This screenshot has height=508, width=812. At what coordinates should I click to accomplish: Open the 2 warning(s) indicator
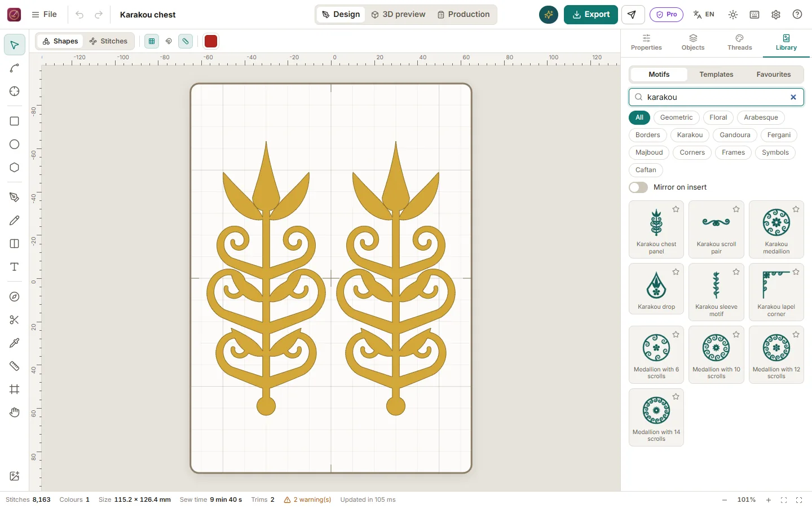[307, 500]
